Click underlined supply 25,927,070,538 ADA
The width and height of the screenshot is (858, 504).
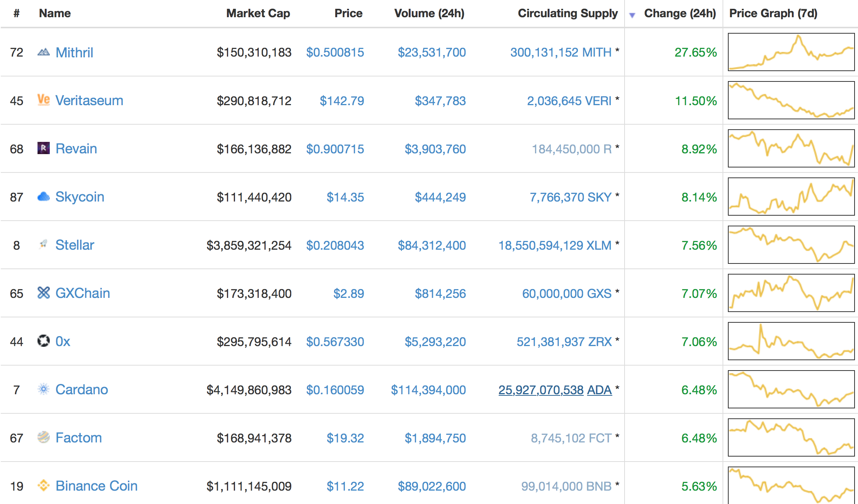[555, 390]
